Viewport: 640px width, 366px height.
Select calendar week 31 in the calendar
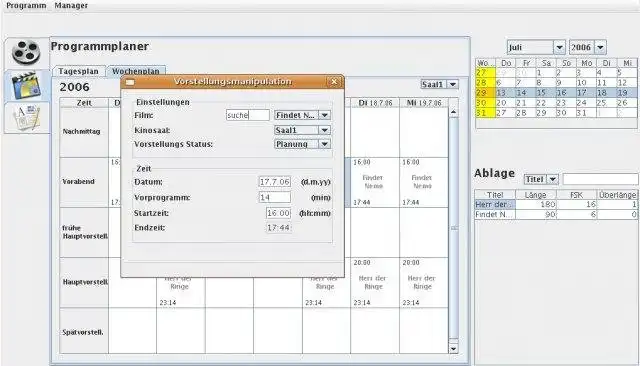(x=485, y=113)
